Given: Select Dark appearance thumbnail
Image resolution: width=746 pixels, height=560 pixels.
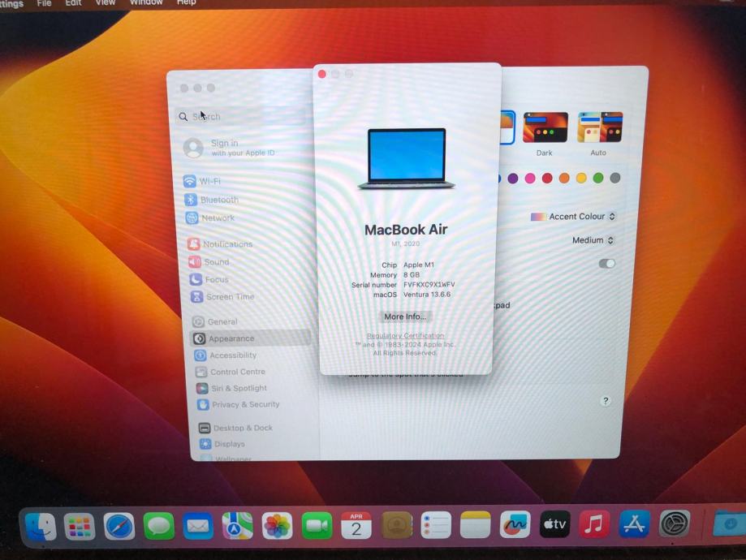Looking at the screenshot, I should pos(545,127).
